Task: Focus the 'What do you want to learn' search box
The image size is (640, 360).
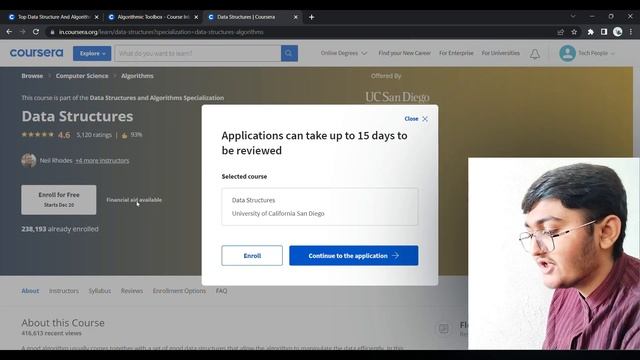Action: [198, 53]
